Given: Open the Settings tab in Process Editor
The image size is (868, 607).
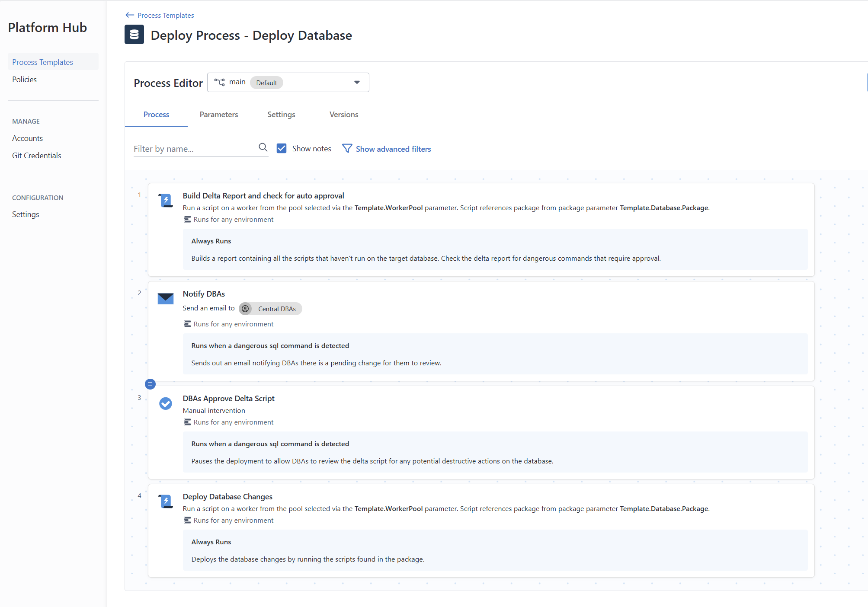Looking at the screenshot, I should pos(281,115).
